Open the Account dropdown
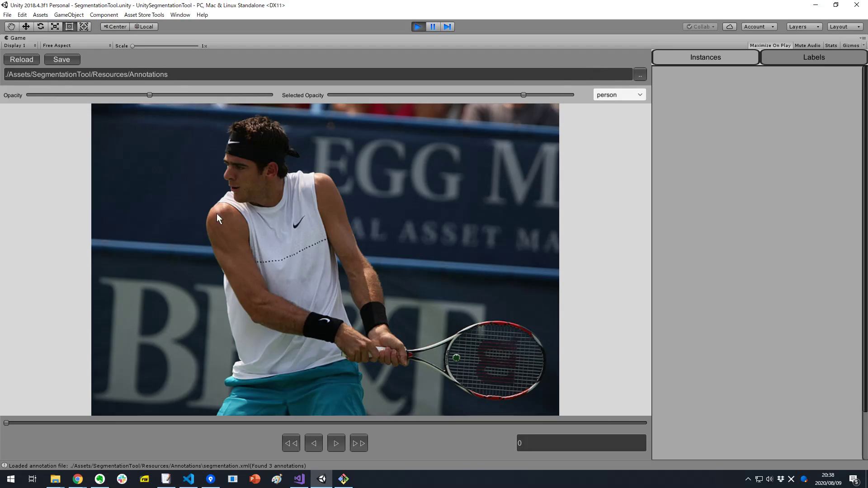Image resolution: width=868 pixels, height=488 pixels. 759,27
